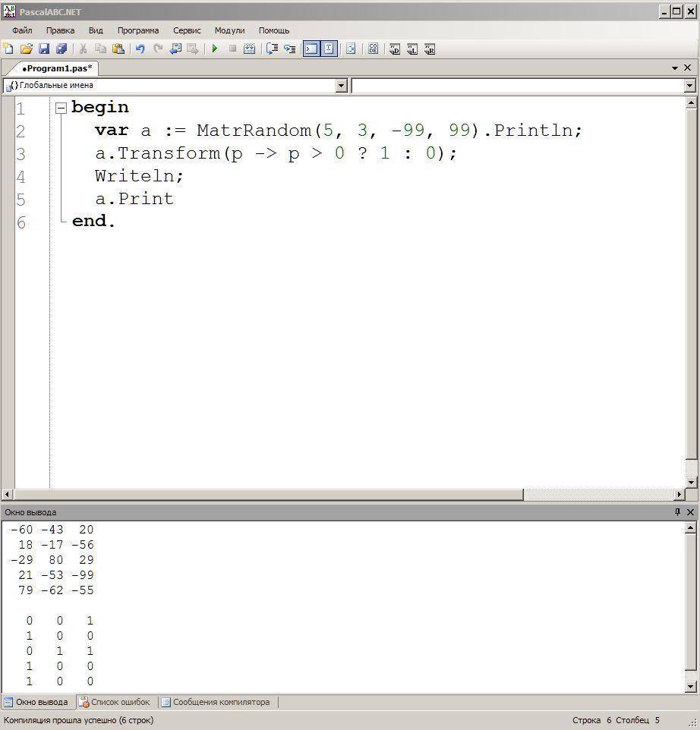Close the Окно вывода panel
Image resolution: width=700 pixels, height=730 pixels.
coord(690,512)
